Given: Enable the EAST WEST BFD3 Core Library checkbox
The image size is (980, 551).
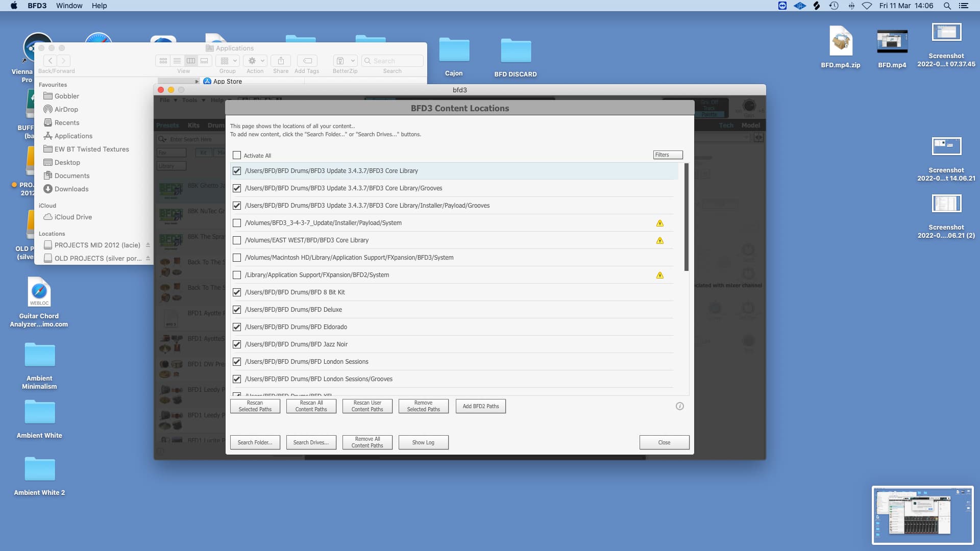Looking at the screenshot, I should click(x=237, y=240).
